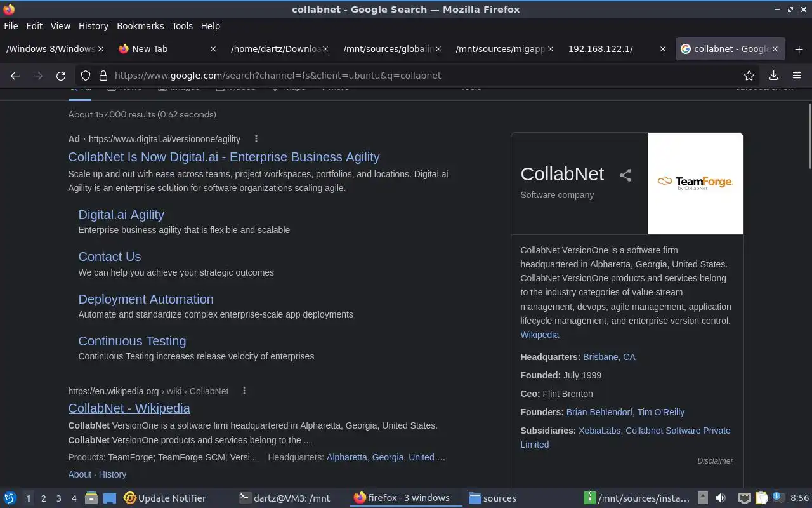Open the CollabNet - Wikipedia result
The height and width of the screenshot is (508, 812).
[129, 408]
